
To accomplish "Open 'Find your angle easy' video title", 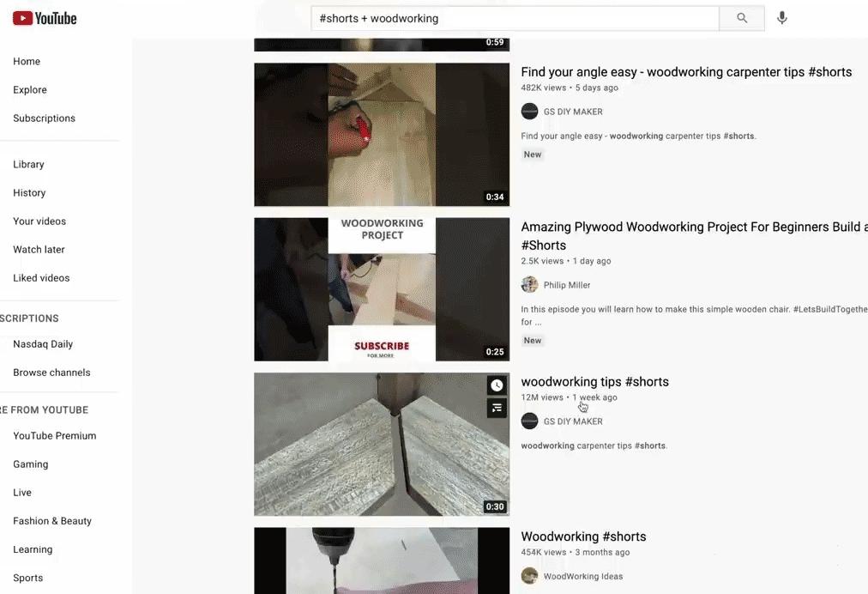I will coord(686,72).
